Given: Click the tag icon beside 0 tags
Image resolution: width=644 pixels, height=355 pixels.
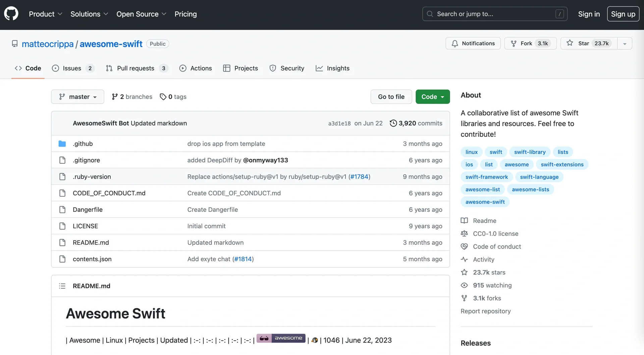Looking at the screenshot, I should click(x=163, y=97).
